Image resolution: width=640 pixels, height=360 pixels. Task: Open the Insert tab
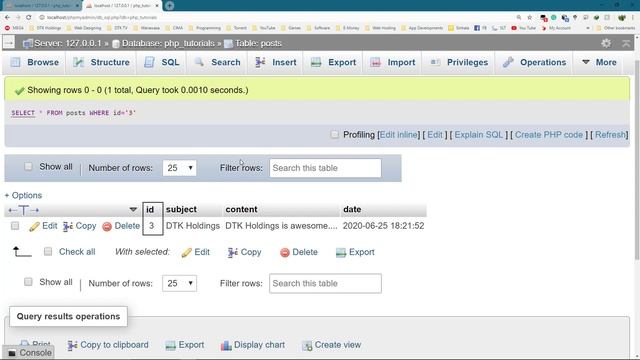click(x=276, y=62)
